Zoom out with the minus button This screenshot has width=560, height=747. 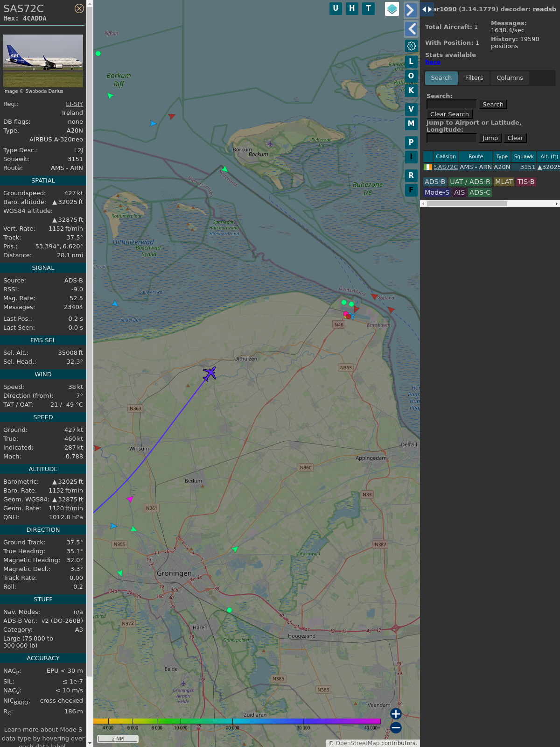pyautogui.click(x=396, y=727)
